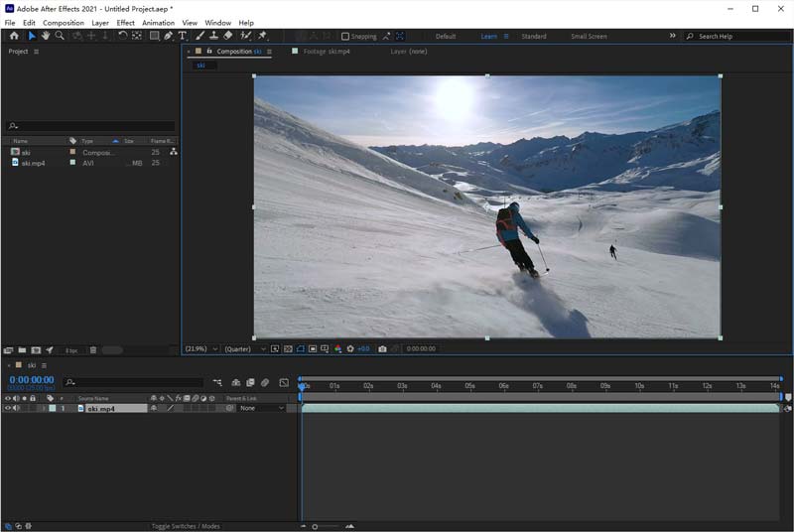
Task: Toggle Region of Interest in viewer
Action: pos(313,348)
